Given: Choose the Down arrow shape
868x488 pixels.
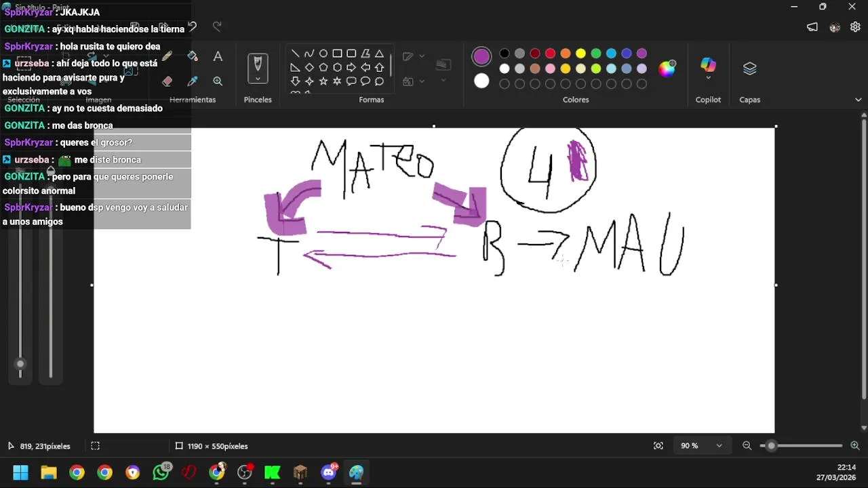Looking at the screenshot, I should point(295,81).
